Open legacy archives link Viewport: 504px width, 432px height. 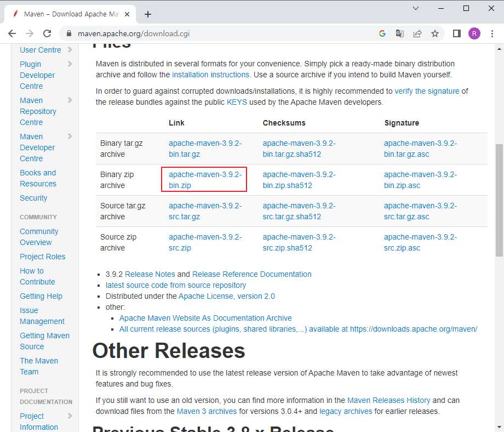pos(346,411)
